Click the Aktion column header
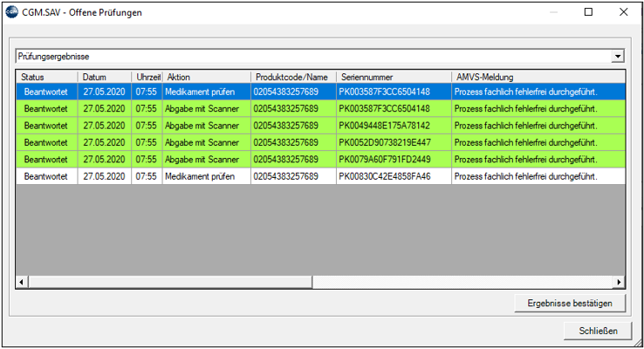 [207, 77]
